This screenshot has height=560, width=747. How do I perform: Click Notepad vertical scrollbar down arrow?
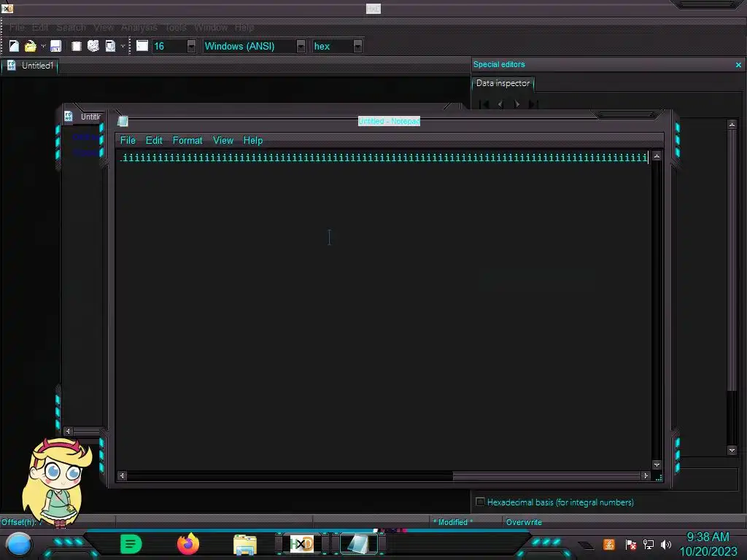[x=657, y=464]
